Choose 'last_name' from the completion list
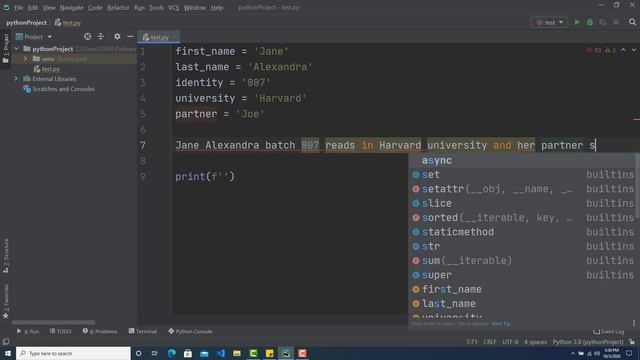640x360 pixels. [523, 304]
